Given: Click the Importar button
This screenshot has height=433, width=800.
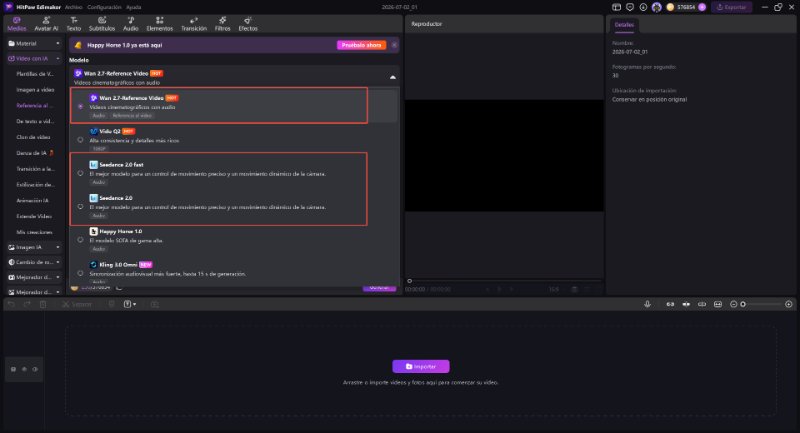Looking at the screenshot, I should pos(421,366).
